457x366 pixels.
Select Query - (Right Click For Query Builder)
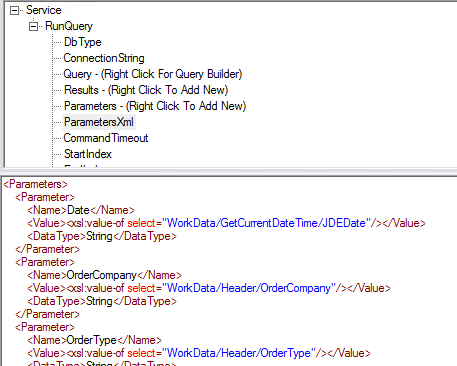tap(153, 74)
